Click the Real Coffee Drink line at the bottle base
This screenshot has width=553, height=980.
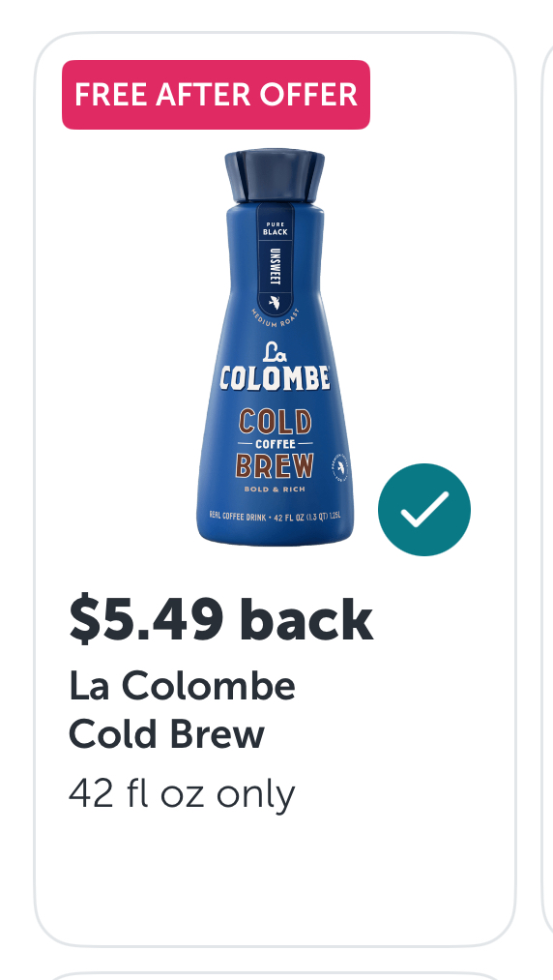275,517
